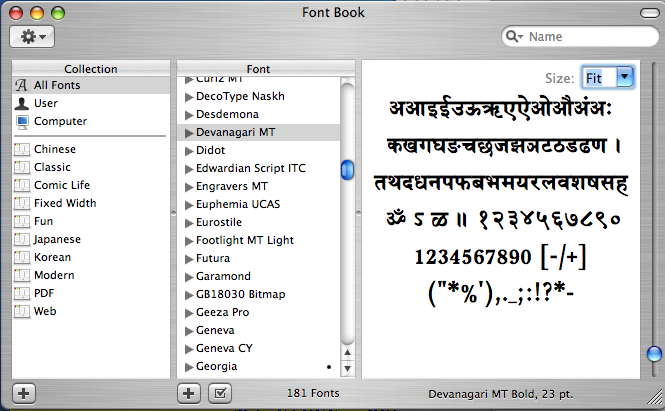665x411 pixels.
Task: Toggle font enabled with checkmark button
Action: [x=220, y=393]
